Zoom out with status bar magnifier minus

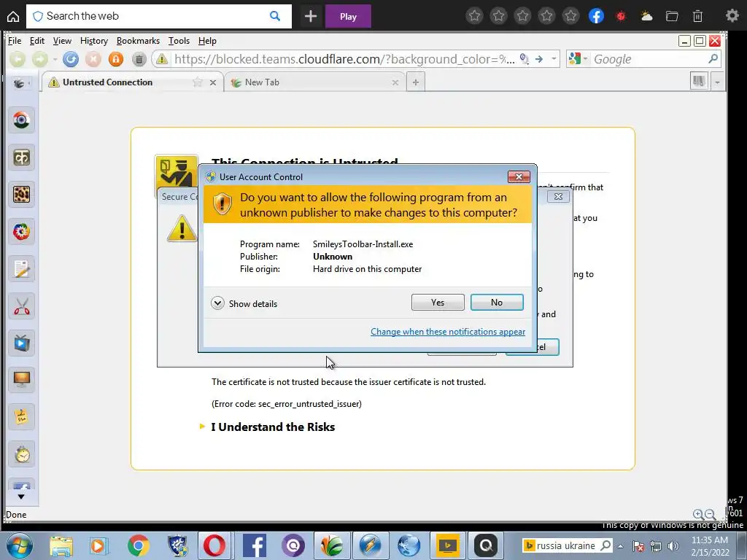[710, 514]
